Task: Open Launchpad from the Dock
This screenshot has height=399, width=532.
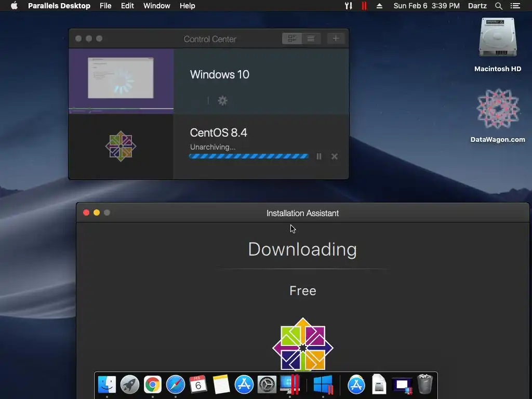Action: tap(129, 385)
